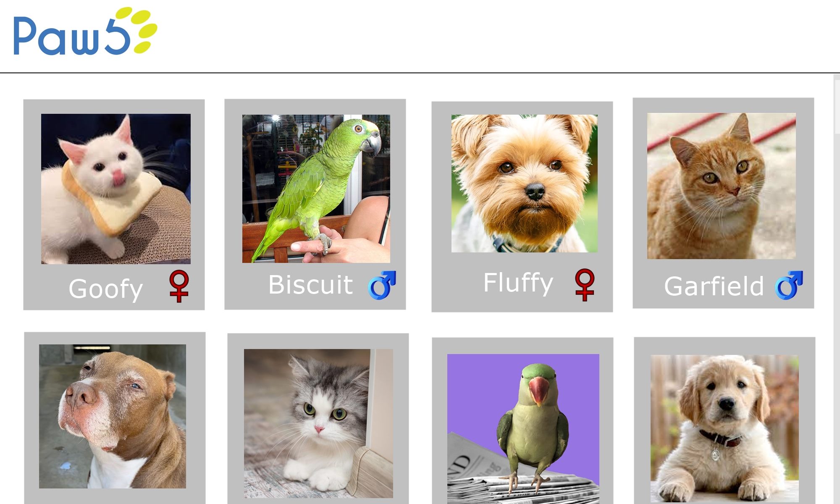
Task: Select the parakeet on newspapers photo
Action: (x=523, y=429)
